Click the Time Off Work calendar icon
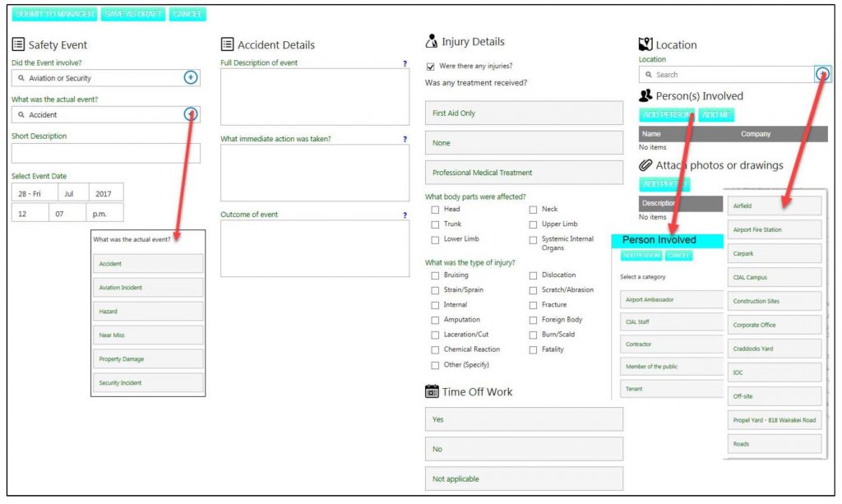The width and height of the screenshot is (842, 504). tap(432, 391)
